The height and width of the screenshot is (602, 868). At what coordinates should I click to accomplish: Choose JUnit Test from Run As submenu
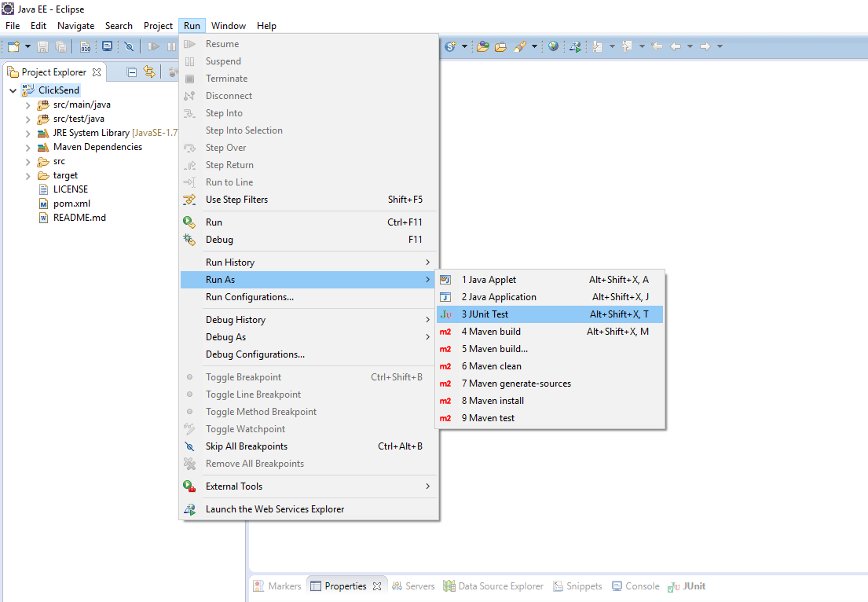click(x=485, y=314)
